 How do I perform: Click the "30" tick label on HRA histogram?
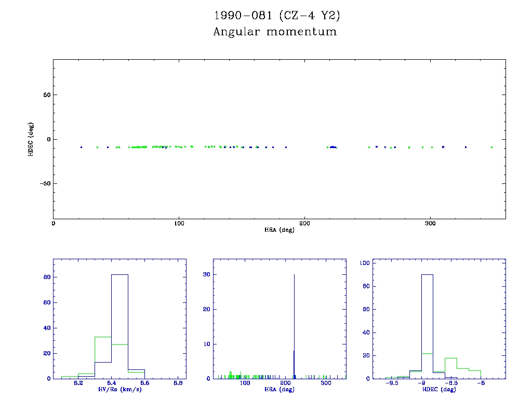tap(206, 274)
